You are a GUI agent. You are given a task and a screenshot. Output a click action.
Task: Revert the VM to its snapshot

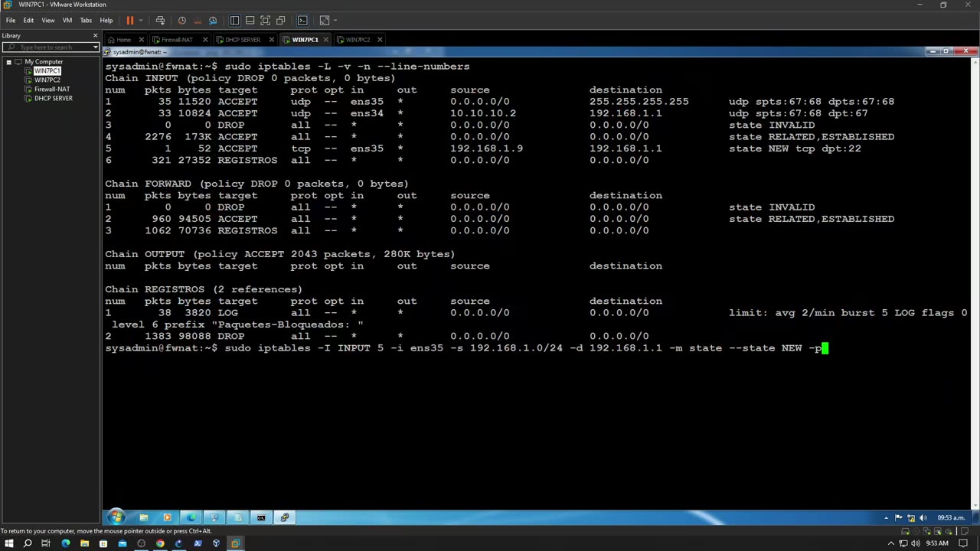[198, 21]
